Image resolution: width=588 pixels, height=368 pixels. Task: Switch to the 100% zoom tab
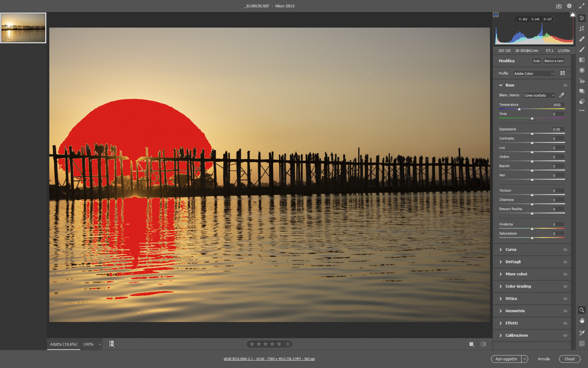88,344
